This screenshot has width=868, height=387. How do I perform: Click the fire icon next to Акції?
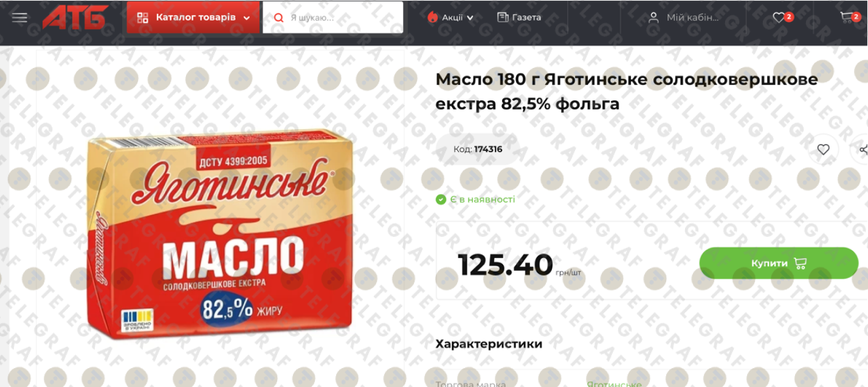pos(432,17)
